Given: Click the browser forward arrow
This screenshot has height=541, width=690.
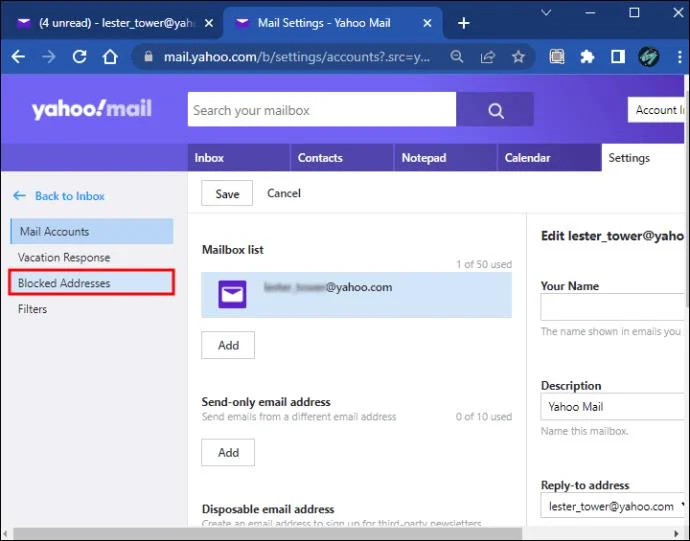Looking at the screenshot, I should pos(48,56).
